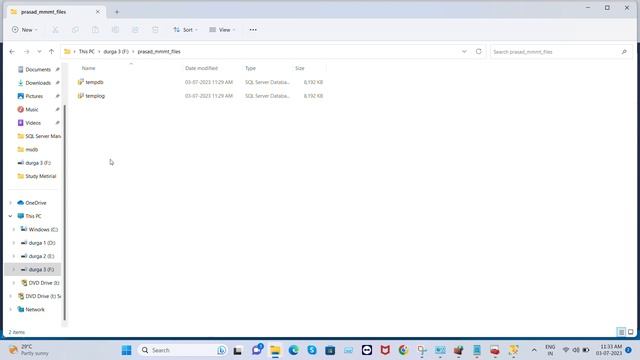The height and width of the screenshot is (360, 640).
Task: Expand the Windows (C:) drive node
Action: tap(14, 229)
